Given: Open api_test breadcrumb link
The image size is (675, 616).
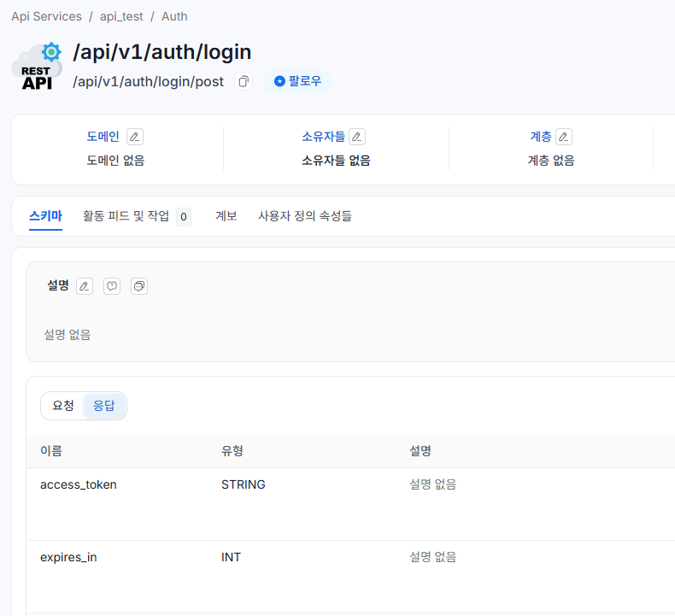Looking at the screenshot, I should point(121,16).
